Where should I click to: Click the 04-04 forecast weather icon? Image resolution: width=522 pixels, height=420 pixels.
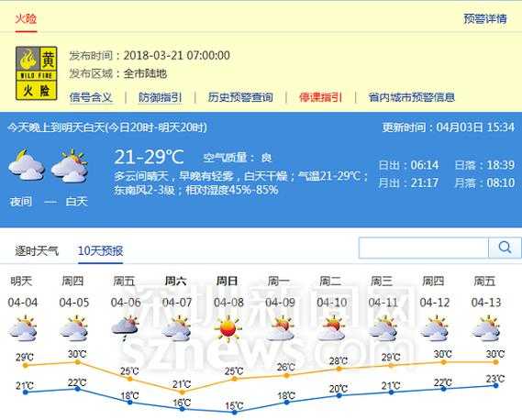tap(23, 329)
